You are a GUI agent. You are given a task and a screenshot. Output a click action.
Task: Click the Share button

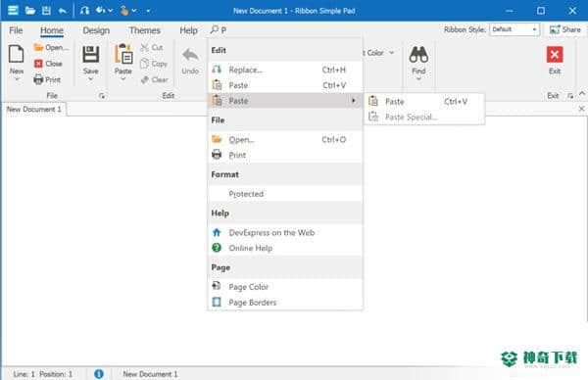pos(564,29)
